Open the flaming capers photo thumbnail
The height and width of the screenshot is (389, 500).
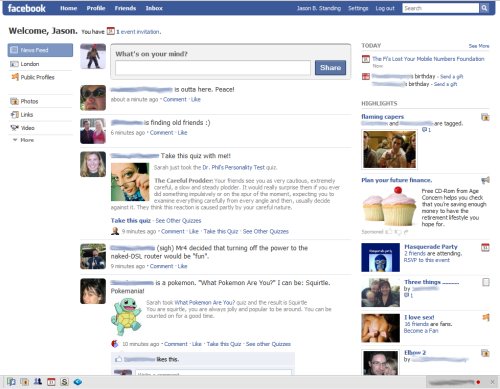tap(389, 149)
